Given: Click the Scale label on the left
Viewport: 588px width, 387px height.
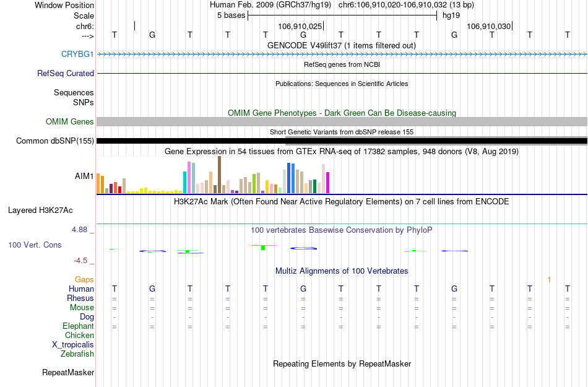Looking at the screenshot, I should [84, 15].
